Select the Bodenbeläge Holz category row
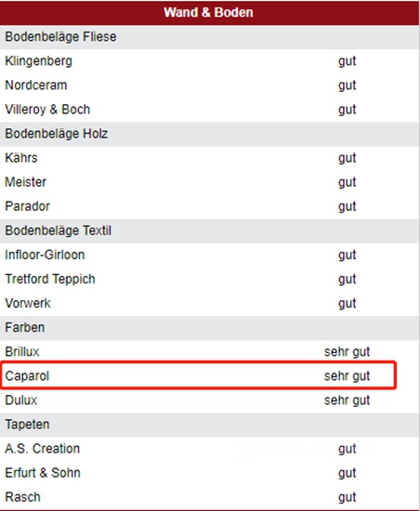 click(x=209, y=134)
